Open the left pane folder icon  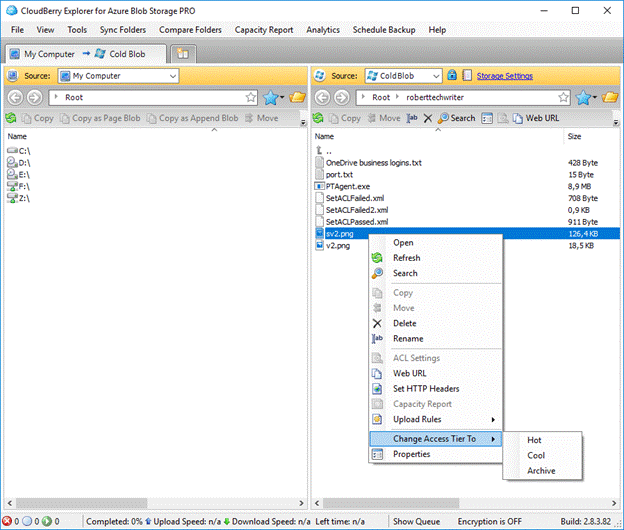pos(297,97)
